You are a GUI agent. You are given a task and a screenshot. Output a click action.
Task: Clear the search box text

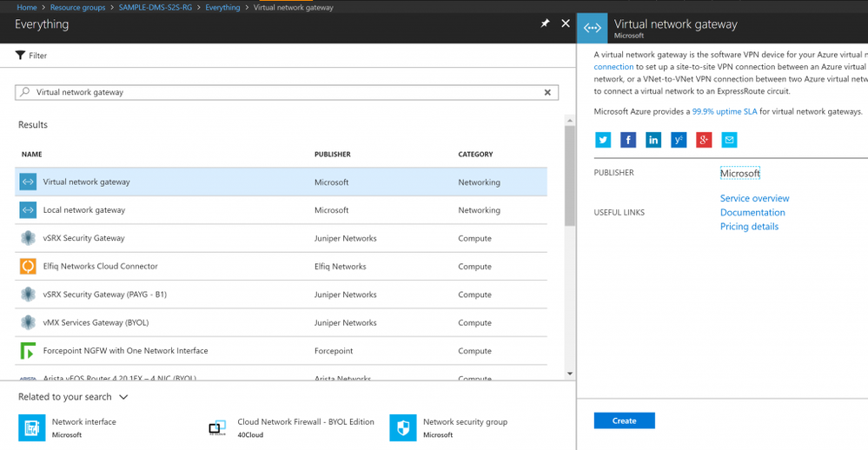pyautogui.click(x=547, y=92)
